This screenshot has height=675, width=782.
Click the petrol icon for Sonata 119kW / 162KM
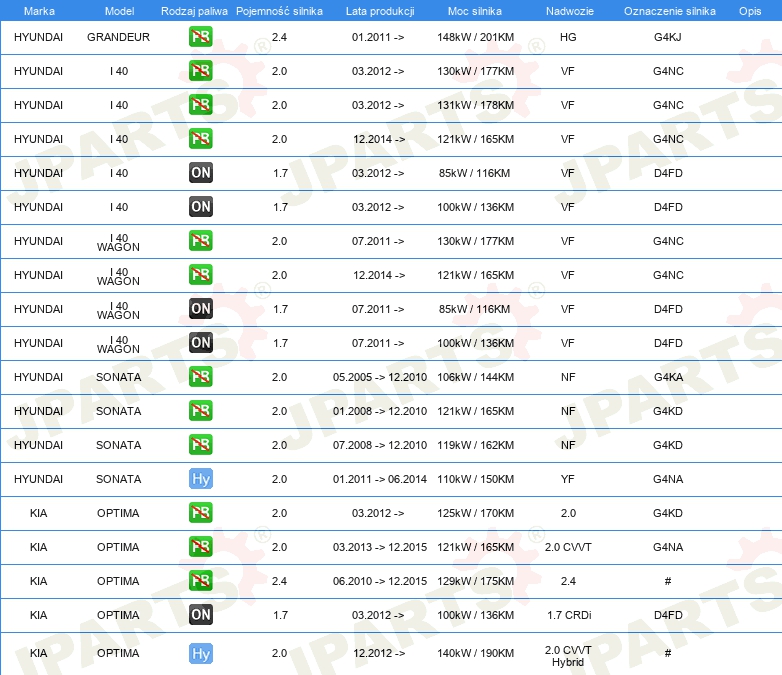201,445
